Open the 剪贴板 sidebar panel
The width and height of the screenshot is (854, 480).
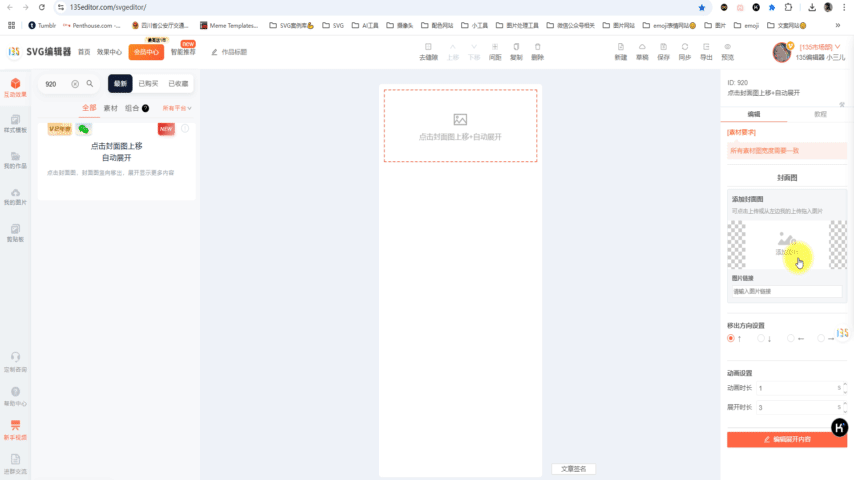pyautogui.click(x=15, y=233)
